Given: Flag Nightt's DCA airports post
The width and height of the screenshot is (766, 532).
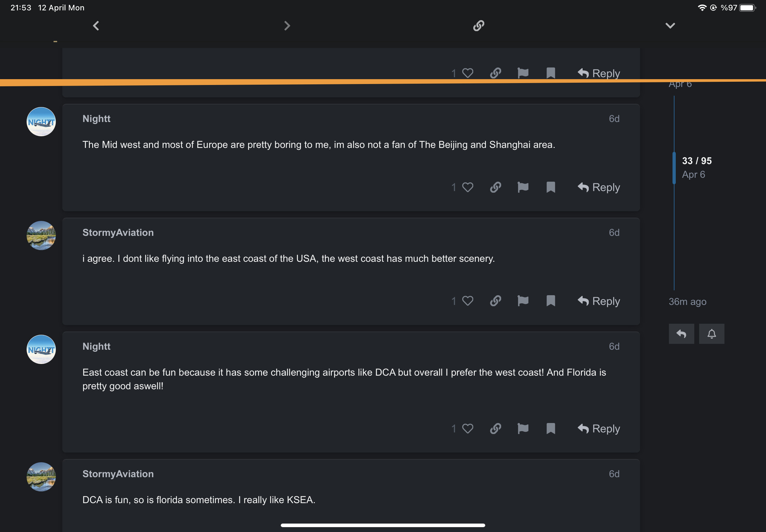Looking at the screenshot, I should (x=523, y=428).
